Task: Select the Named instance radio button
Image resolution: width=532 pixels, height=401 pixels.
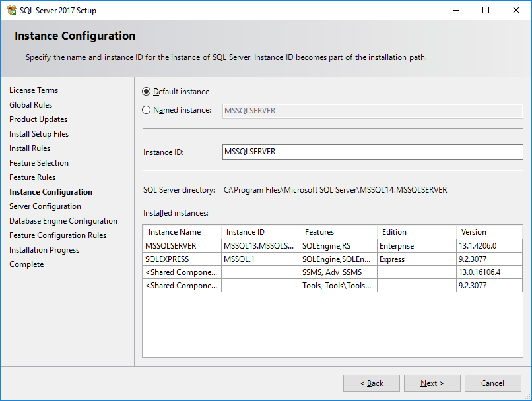Action: pyautogui.click(x=147, y=110)
